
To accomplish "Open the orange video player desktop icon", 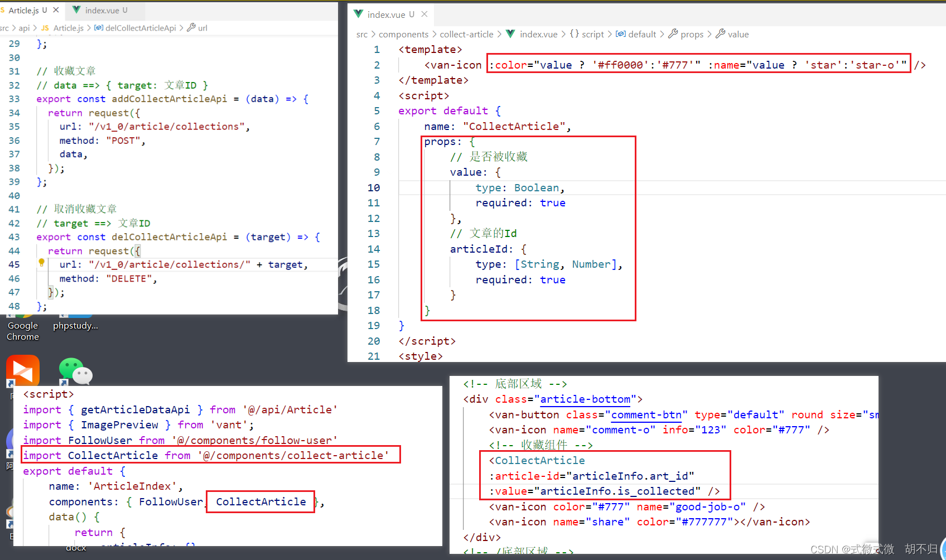I will [x=23, y=370].
